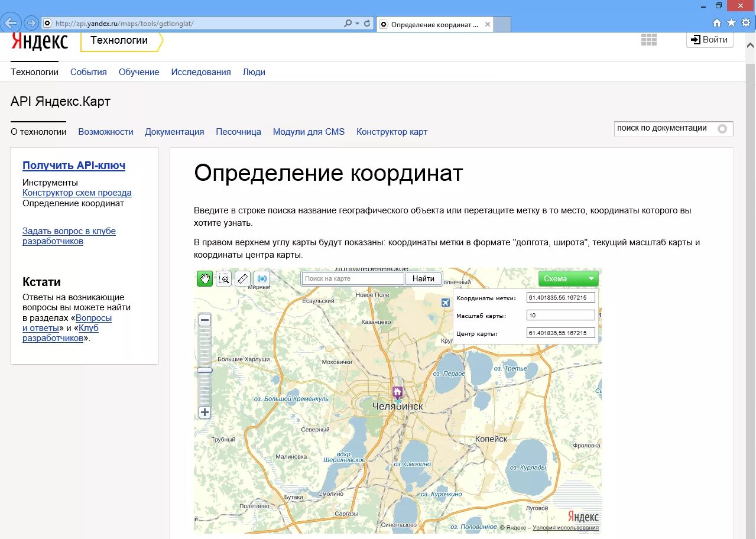Open browser tools gear icon
Viewport: 756px width, 539px height.
[746, 23]
